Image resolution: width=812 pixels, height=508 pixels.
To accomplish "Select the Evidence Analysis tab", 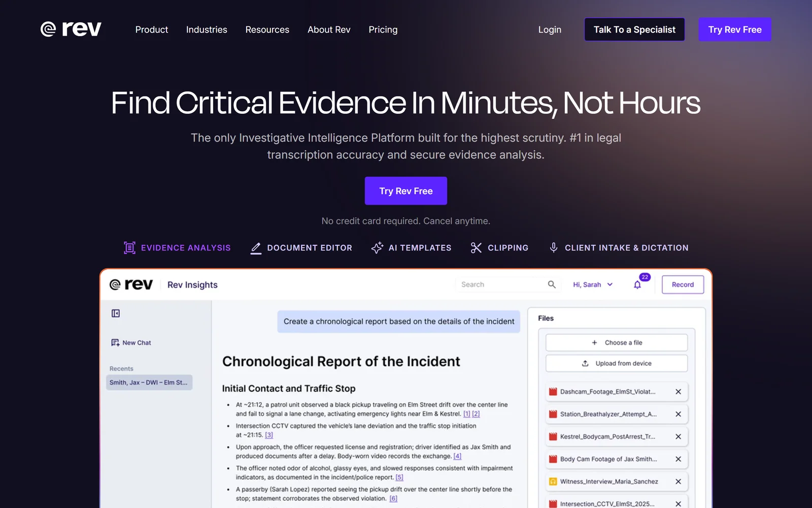I will [x=177, y=248].
